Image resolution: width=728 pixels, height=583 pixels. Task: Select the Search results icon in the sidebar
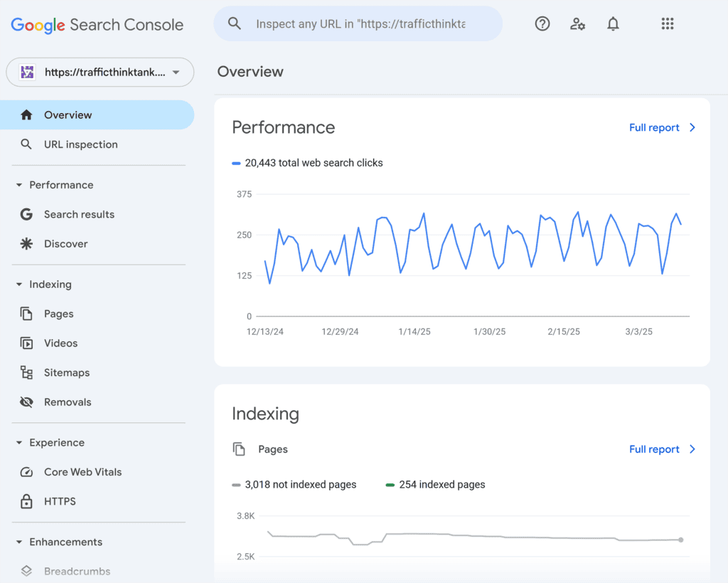(x=26, y=214)
